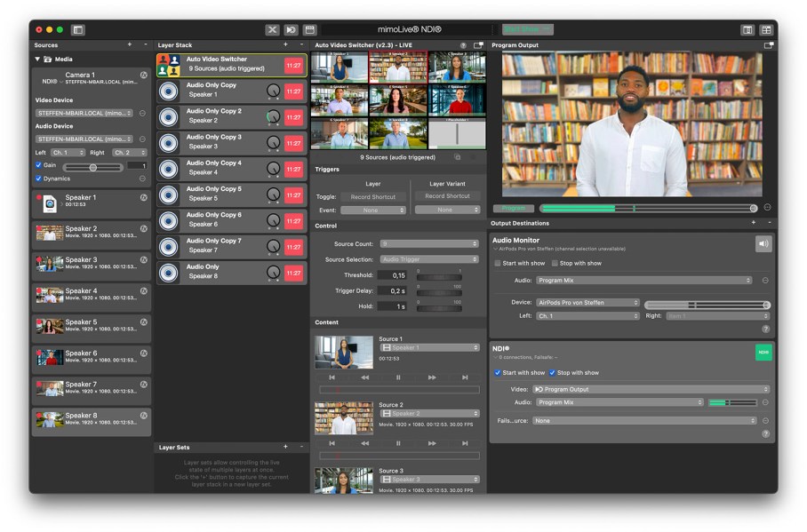Open the Audio Device dropdown
Screen dimensions: 807x532
pyautogui.click(x=84, y=139)
